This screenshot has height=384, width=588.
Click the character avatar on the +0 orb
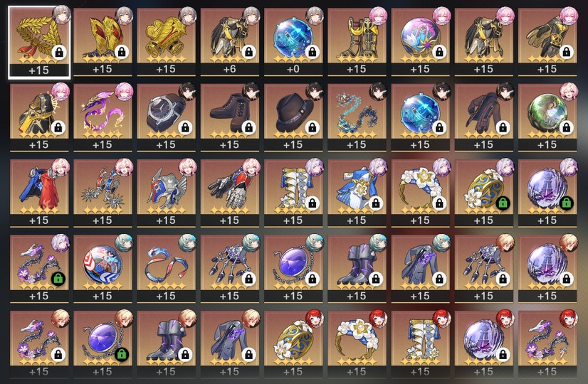(314, 16)
